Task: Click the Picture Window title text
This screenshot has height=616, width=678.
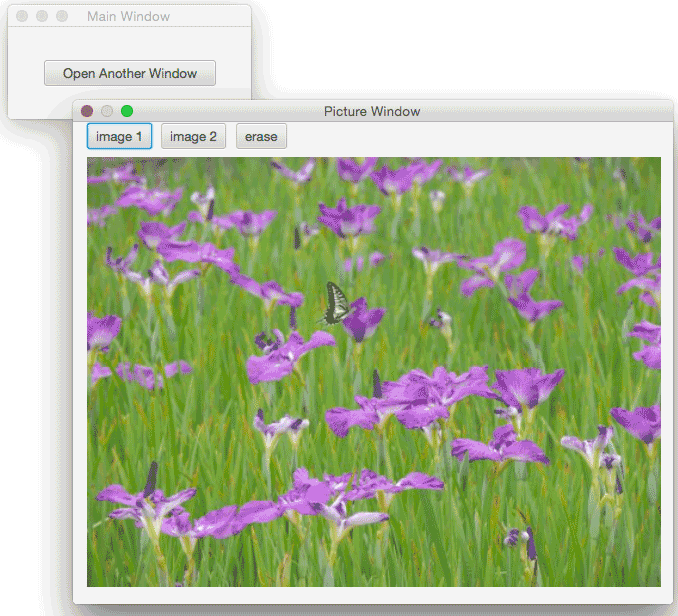Action: click(372, 111)
